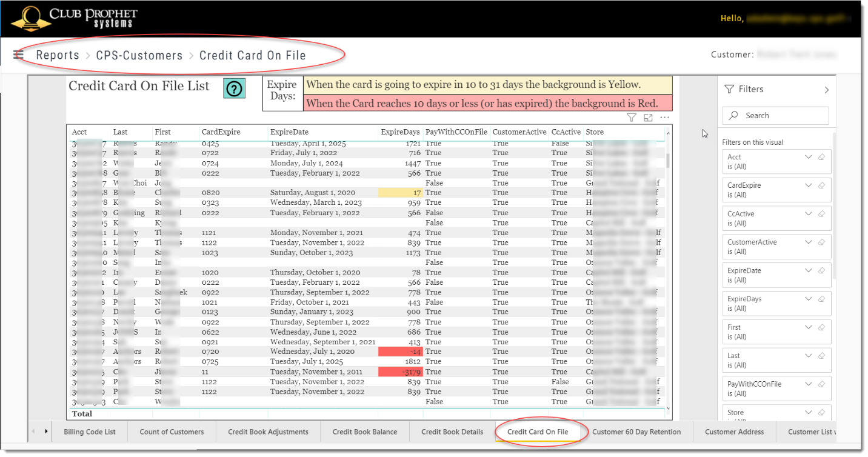Select the Saturday, August 1, 2020 cell
The image size is (868, 457).
click(x=313, y=193)
